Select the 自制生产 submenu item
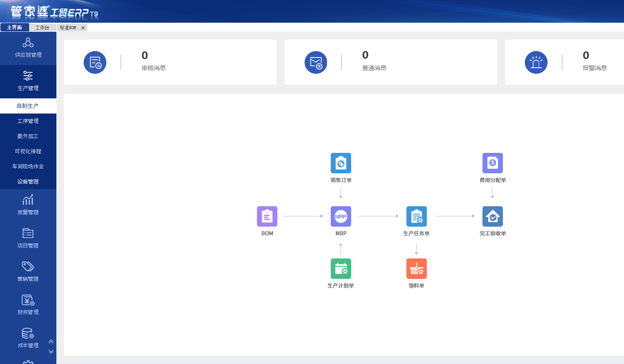This screenshot has width=624, height=364. click(x=28, y=106)
